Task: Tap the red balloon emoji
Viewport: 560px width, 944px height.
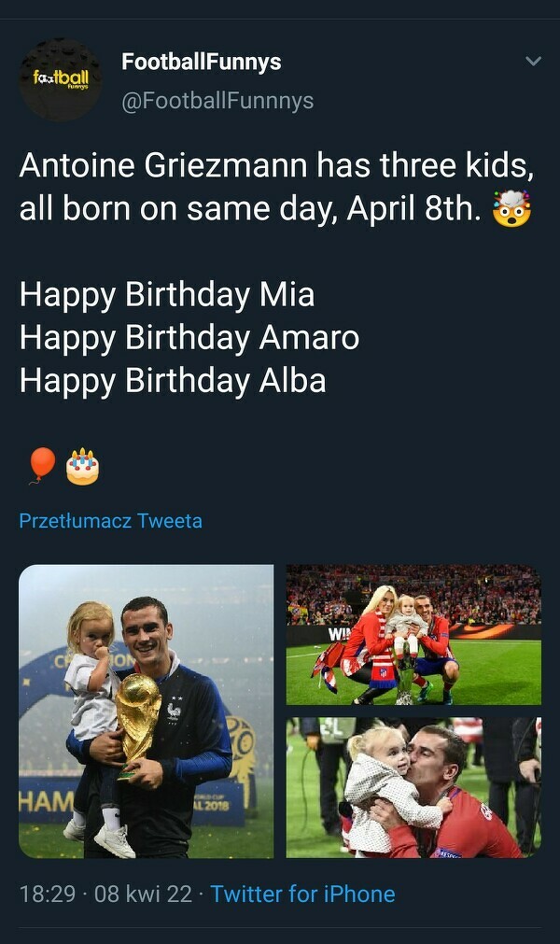Action: [x=41, y=465]
